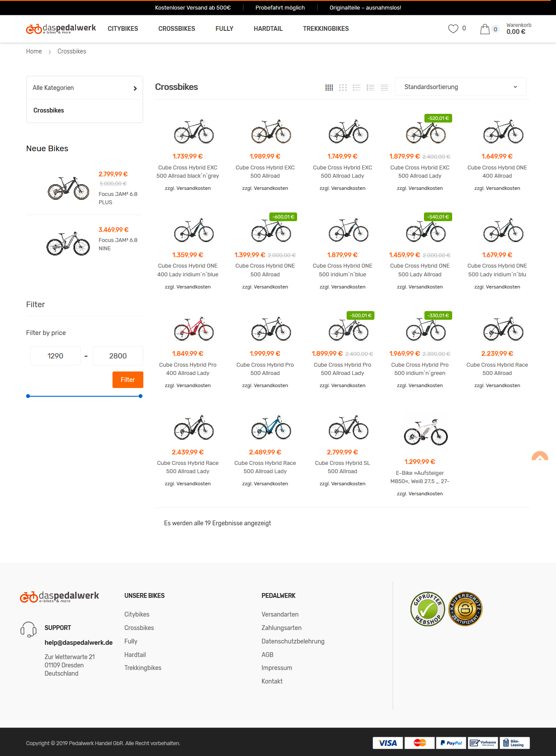Open the shopping bag cart icon
Image resolution: width=556 pixels, height=756 pixels.
pyautogui.click(x=485, y=29)
